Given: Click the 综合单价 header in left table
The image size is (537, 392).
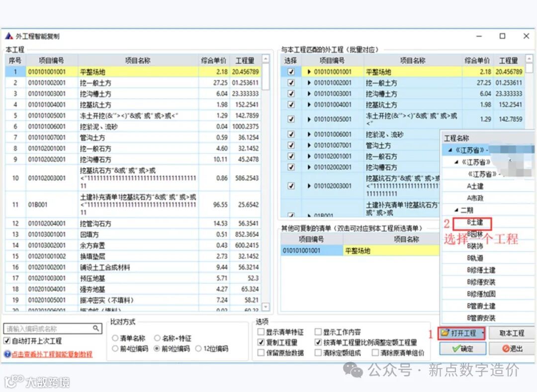Looking at the screenshot, I should point(213,61).
